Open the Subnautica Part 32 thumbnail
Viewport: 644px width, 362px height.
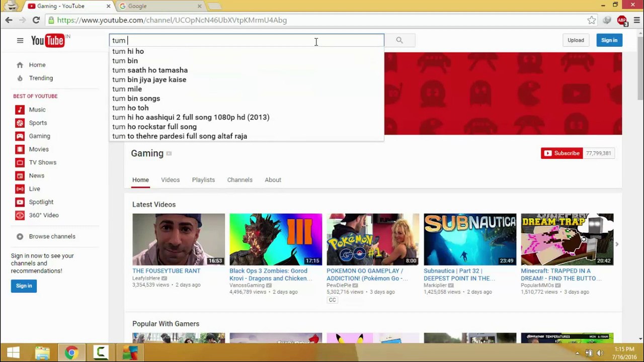point(470,239)
